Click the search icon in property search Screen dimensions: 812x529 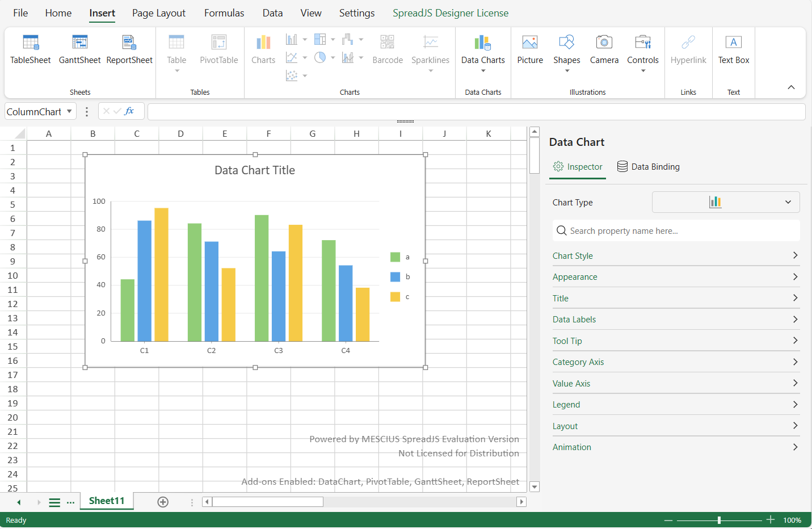(x=561, y=230)
